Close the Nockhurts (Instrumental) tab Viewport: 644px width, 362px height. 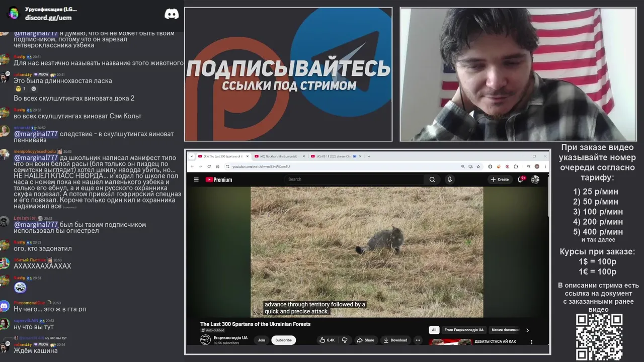pos(304,156)
